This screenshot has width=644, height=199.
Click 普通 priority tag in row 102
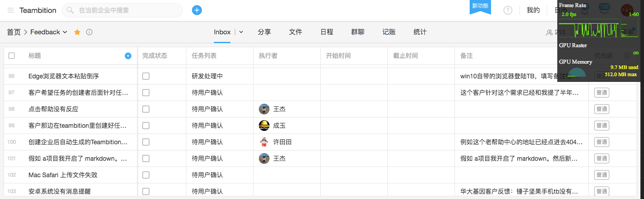coord(601,175)
